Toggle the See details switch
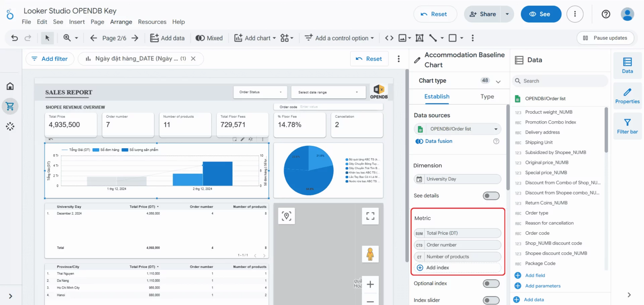This screenshot has width=644, height=305. click(x=491, y=196)
